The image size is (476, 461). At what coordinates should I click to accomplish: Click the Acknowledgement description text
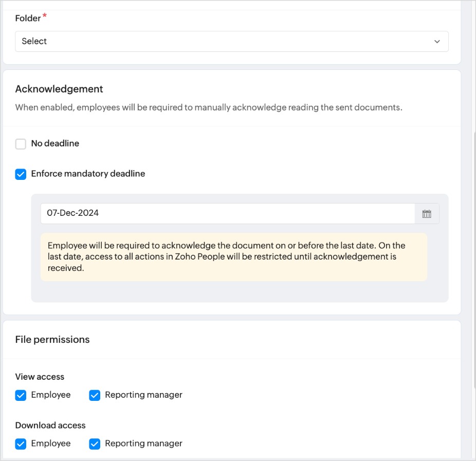tap(209, 108)
